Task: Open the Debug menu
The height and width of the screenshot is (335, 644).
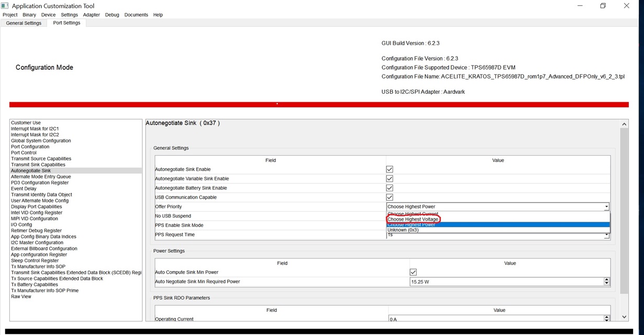Action: click(x=112, y=15)
